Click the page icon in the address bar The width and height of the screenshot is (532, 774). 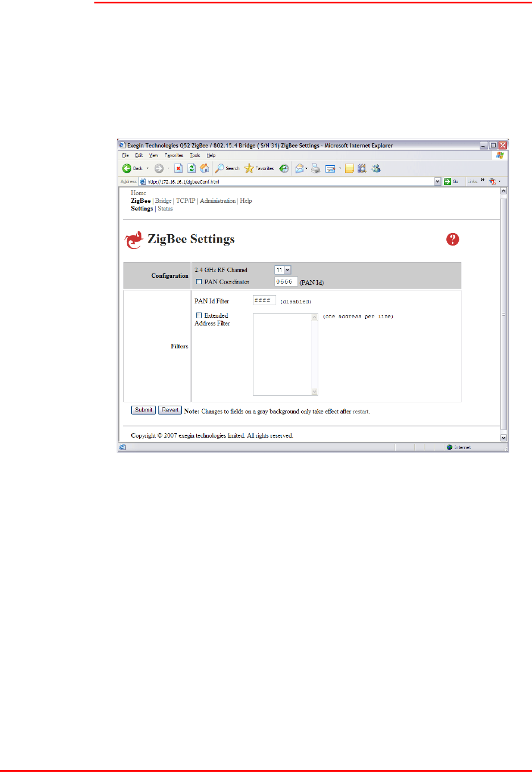143,181
